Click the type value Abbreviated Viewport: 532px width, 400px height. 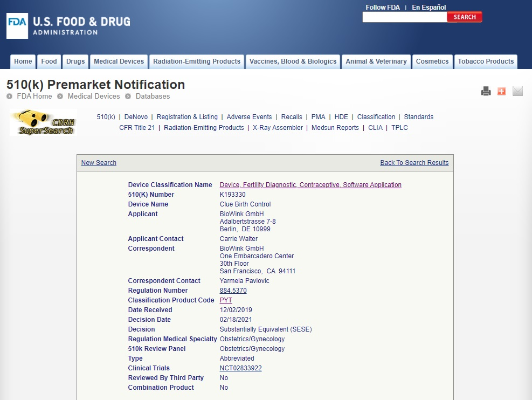pyautogui.click(x=237, y=358)
